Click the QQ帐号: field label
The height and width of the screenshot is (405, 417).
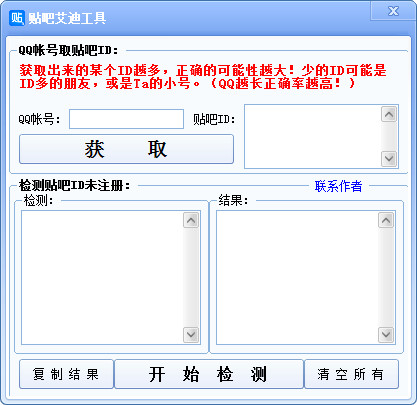coord(40,119)
